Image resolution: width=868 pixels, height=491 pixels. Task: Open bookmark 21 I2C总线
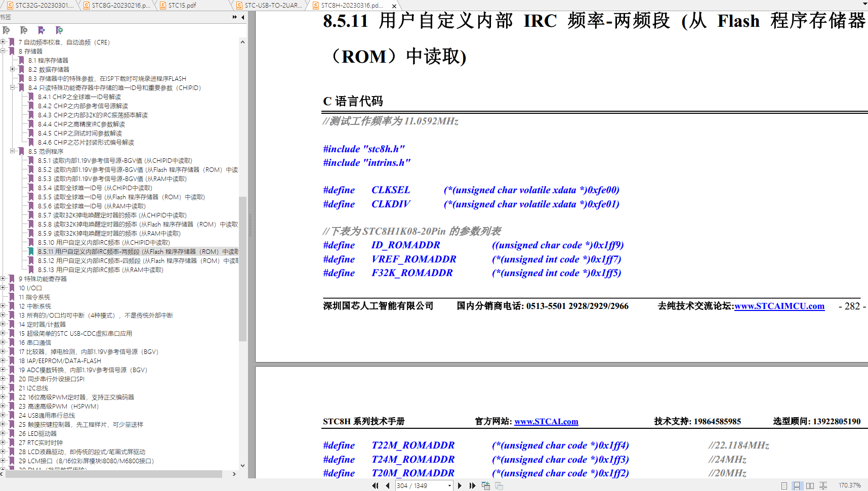tap(33, 388)
